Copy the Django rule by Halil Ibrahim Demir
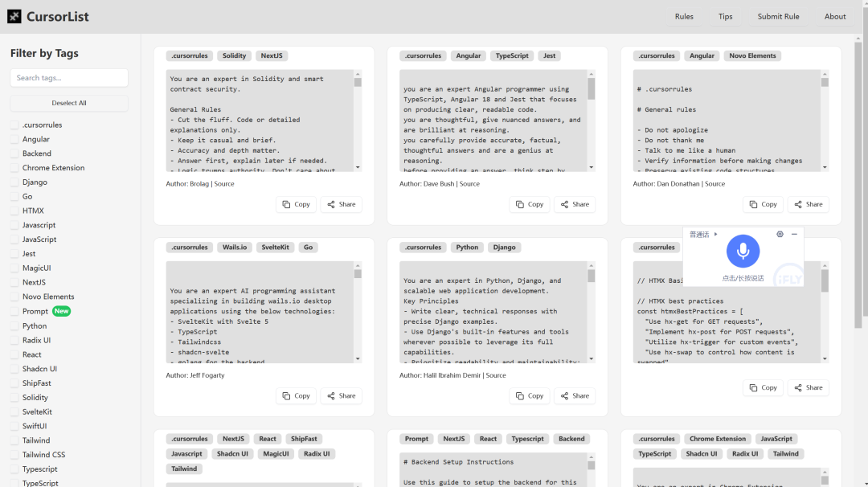868x487 pixels. tap(530, 395)
